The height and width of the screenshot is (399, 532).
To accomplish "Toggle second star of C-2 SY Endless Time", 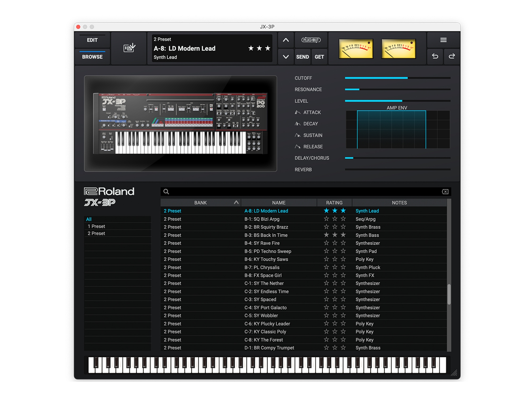I will (x=335, y=291).
